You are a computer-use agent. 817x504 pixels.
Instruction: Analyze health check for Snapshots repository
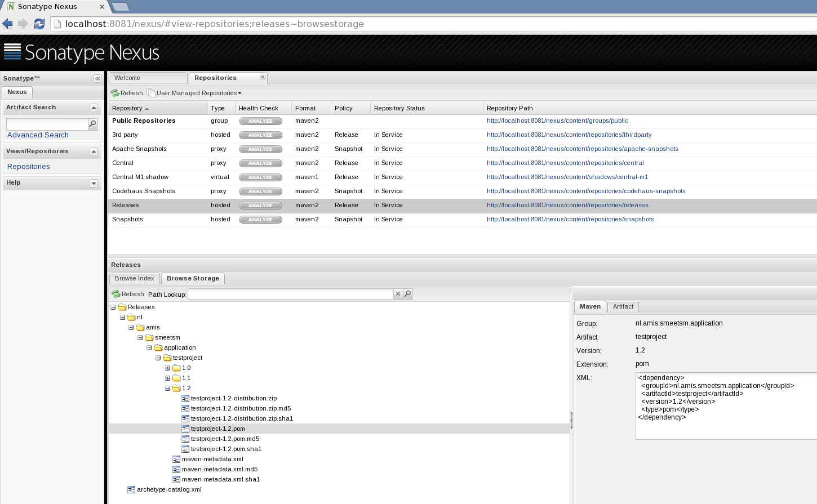coord(260,219)
